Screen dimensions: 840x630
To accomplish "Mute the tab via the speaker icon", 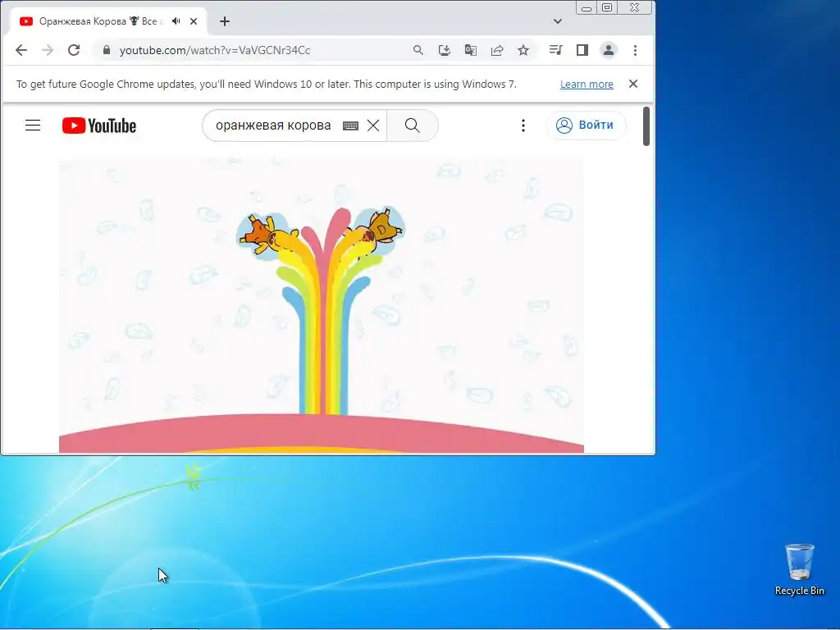I will 176,21.
